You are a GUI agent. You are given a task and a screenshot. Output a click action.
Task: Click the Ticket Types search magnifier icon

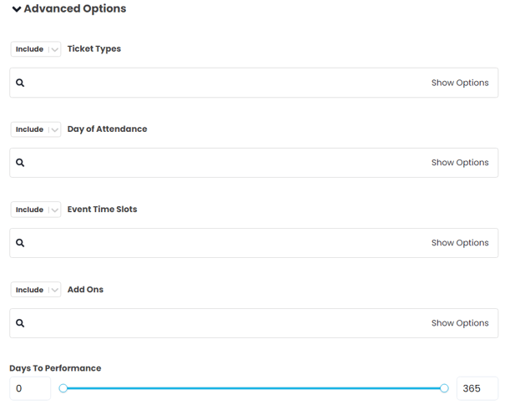20,83
